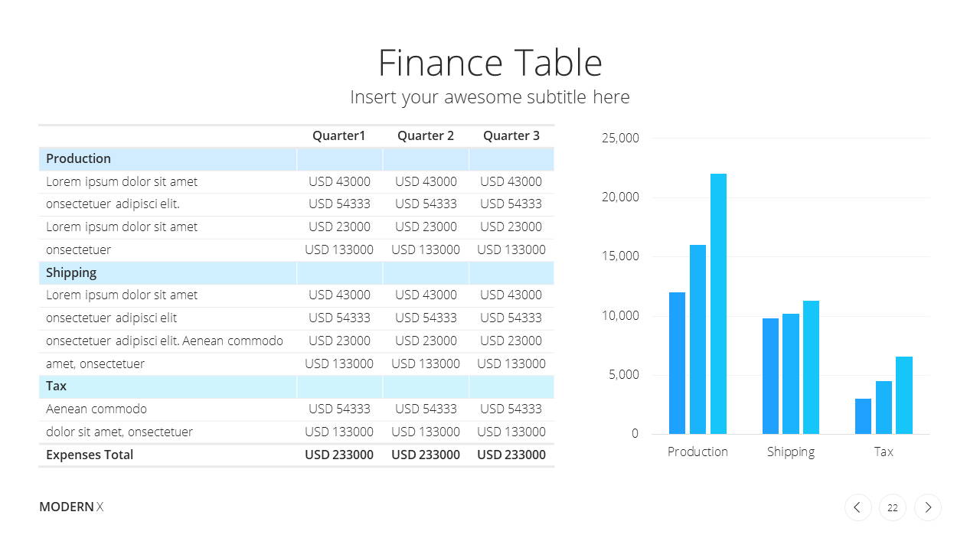The image size is (980, 551).
Task: Click the tallest Tax bar in chart
Action: click(x=904, y=395)
